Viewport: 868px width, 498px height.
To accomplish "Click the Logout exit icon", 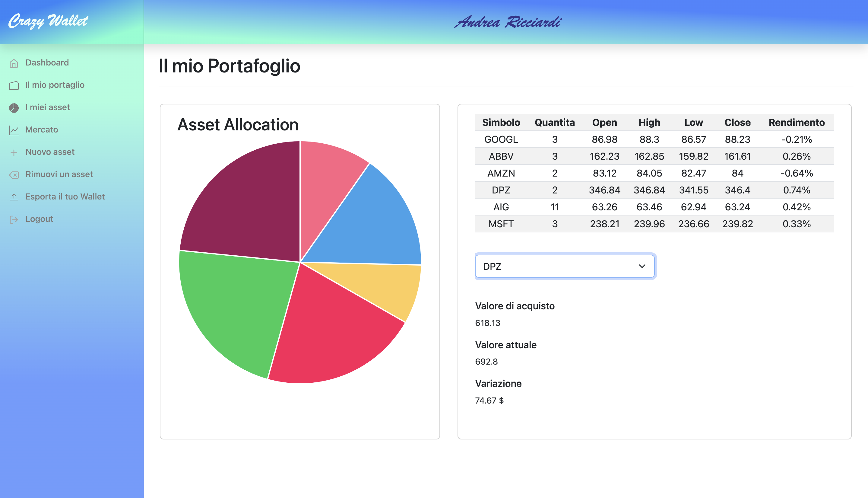I will pos(14,219).
